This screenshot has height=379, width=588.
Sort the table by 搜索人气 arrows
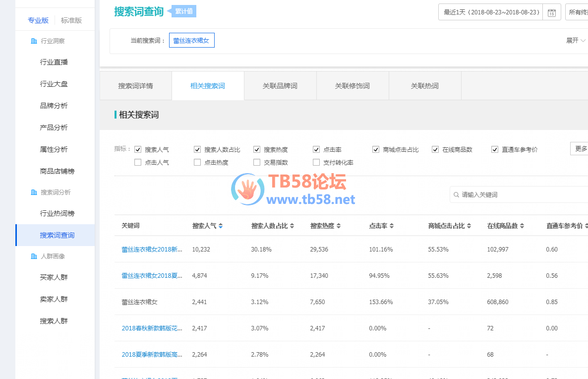tap(221, 226)
